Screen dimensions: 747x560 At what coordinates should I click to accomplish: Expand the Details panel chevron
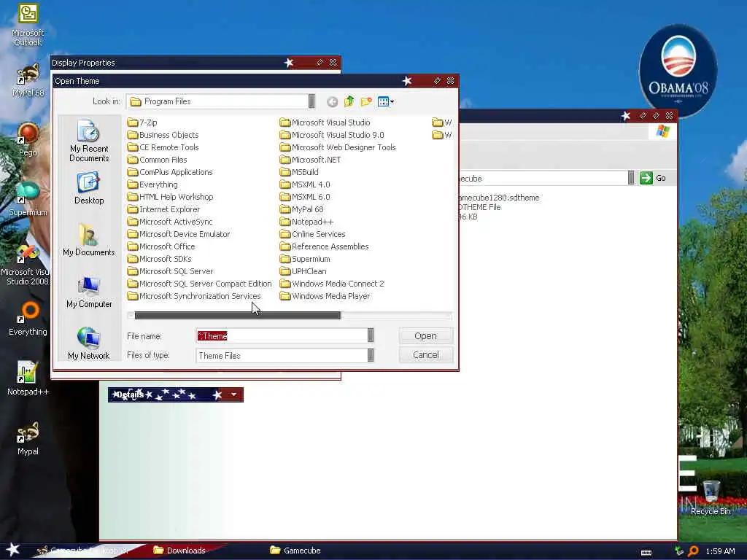(234, 394)
